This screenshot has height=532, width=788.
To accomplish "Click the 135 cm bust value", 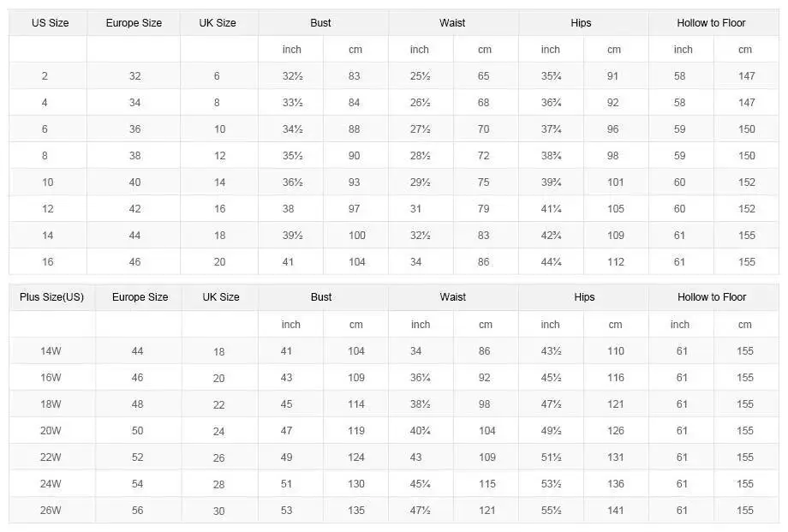I will pos(356,511).
